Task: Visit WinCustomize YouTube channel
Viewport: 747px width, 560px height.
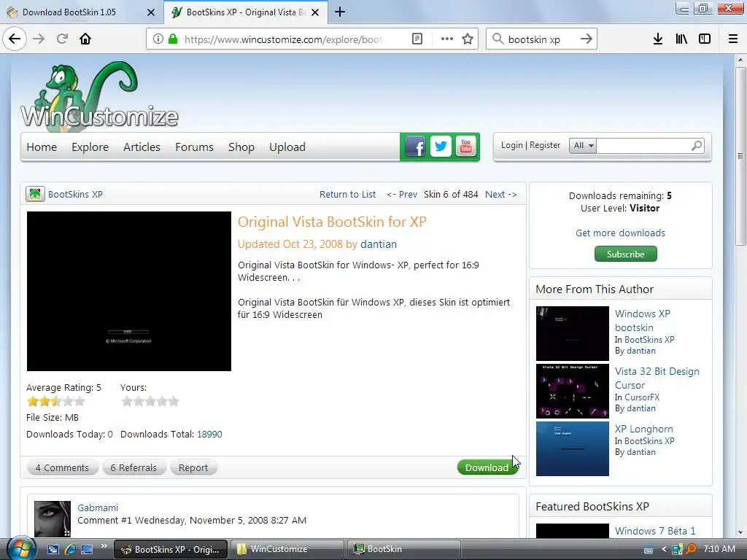Action: [x=466, y=147]
